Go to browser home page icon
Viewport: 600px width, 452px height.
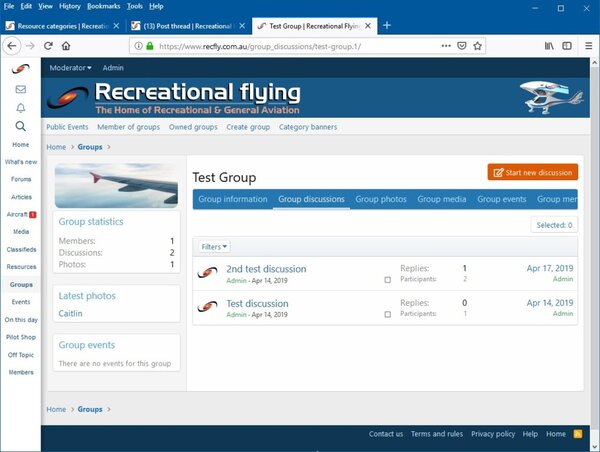66,46
